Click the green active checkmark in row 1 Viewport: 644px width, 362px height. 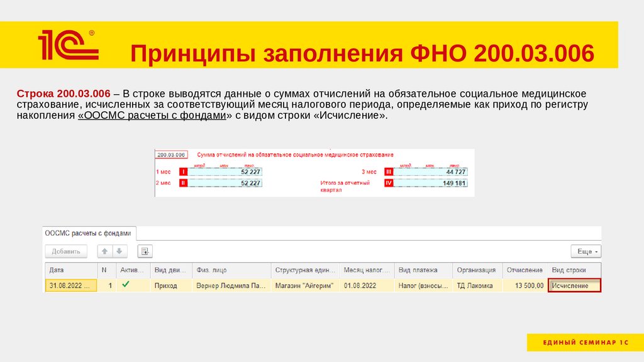coord(126,284)
